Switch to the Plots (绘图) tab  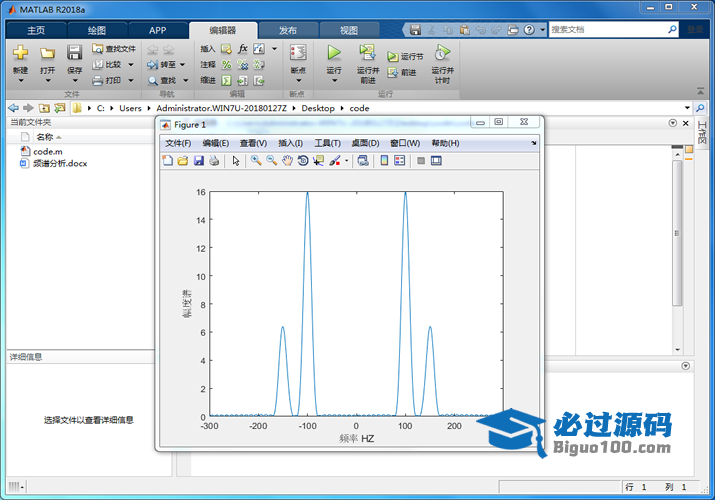(97, 31)
